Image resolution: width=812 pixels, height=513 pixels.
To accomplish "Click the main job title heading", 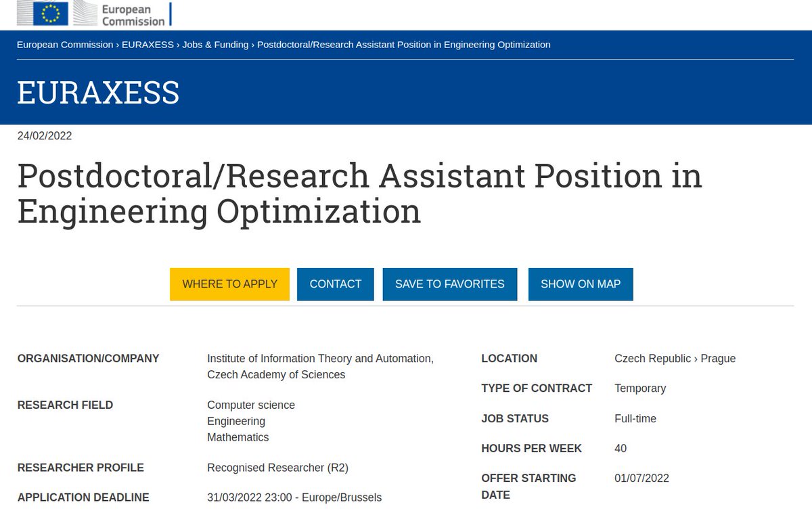I will pyautogui.click(x=359, y=194).
